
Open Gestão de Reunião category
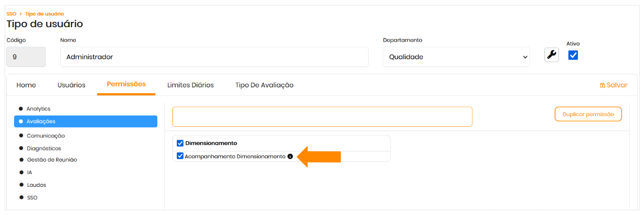(x=51, y=160)
